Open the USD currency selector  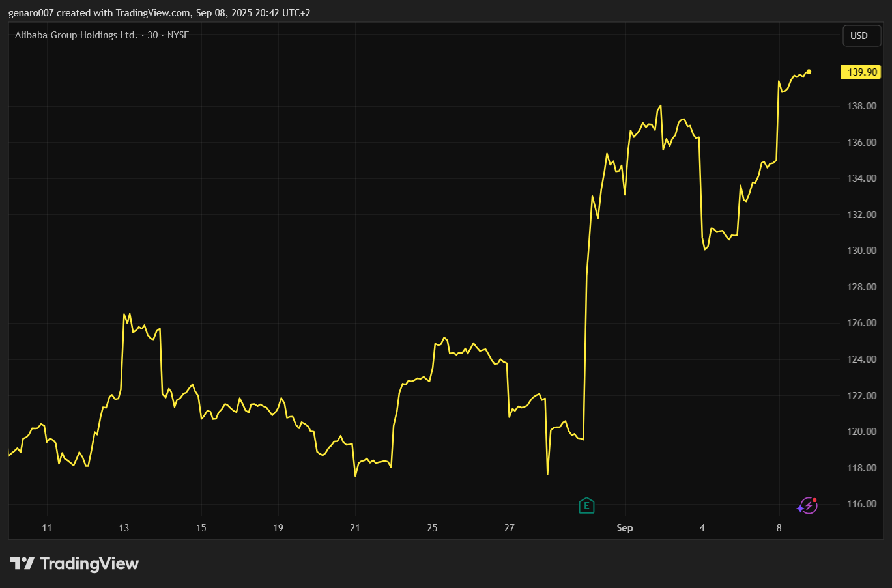click(859, 36)
